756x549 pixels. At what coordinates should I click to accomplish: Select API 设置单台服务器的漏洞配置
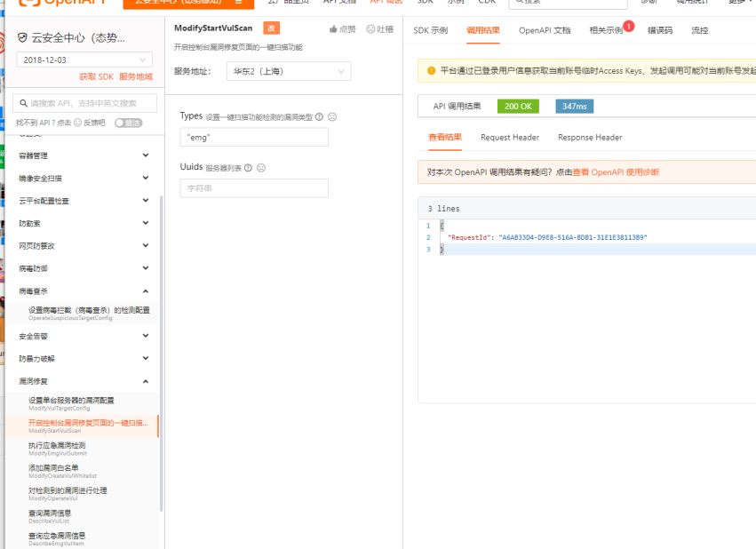pyautogui.click(x=82, y=403)
